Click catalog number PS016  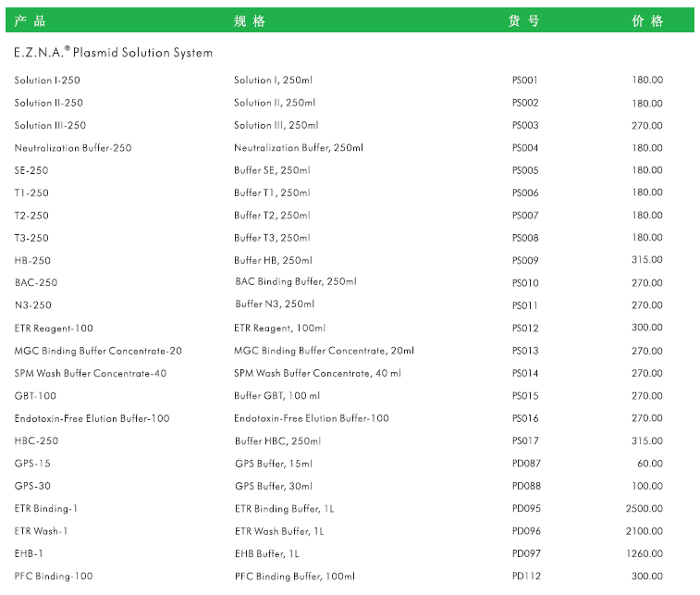coord(525,418)
